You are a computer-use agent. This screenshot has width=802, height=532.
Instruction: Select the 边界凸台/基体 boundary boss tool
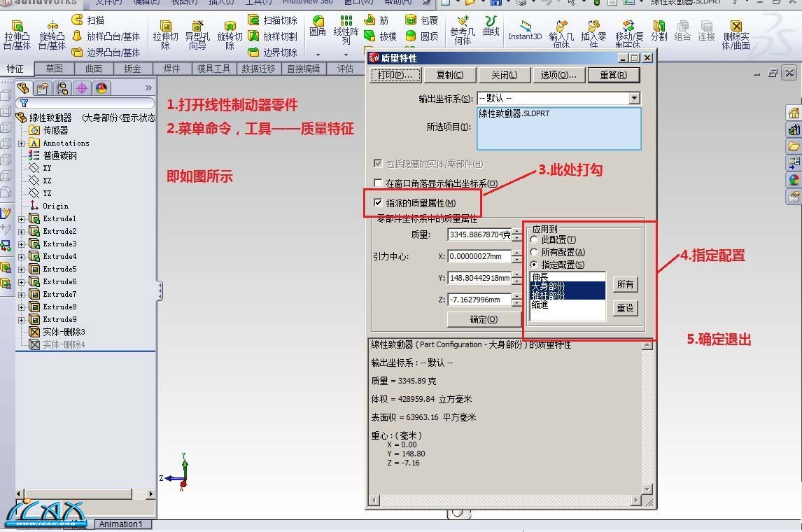106,52
